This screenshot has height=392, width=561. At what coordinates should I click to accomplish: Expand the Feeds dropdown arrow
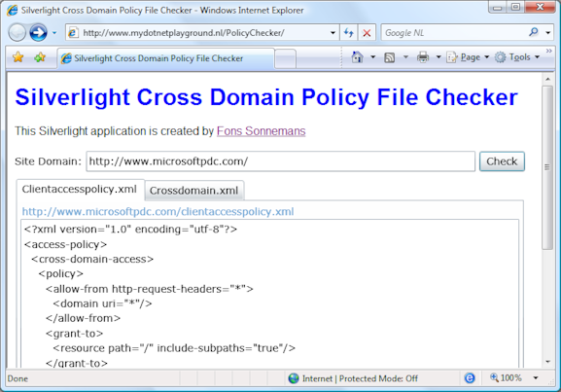(x=405, y=57)
